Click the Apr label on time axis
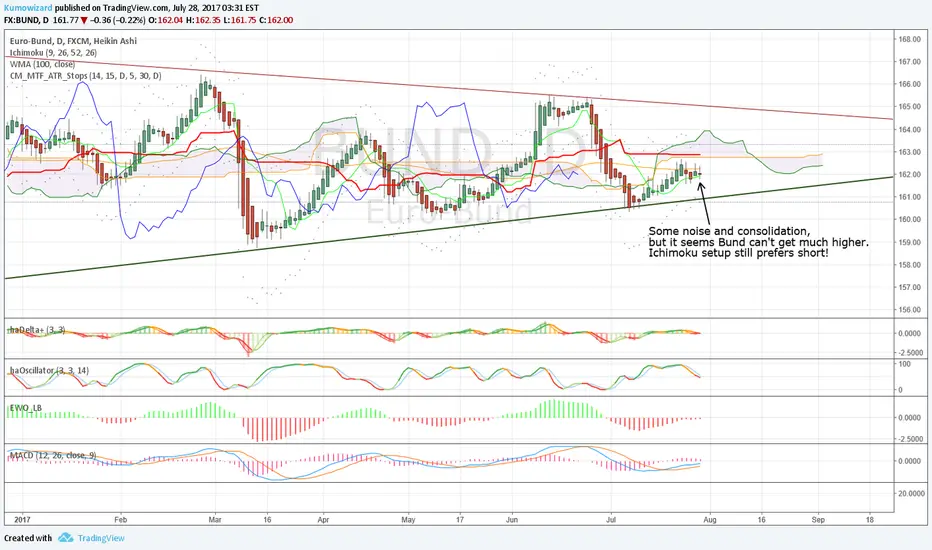 click(323, 520)
